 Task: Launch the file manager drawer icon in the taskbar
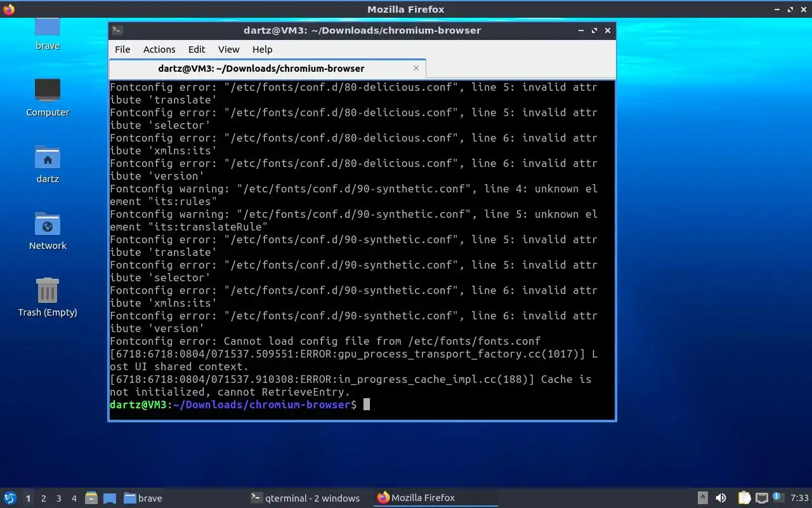(x=91, y=498)
